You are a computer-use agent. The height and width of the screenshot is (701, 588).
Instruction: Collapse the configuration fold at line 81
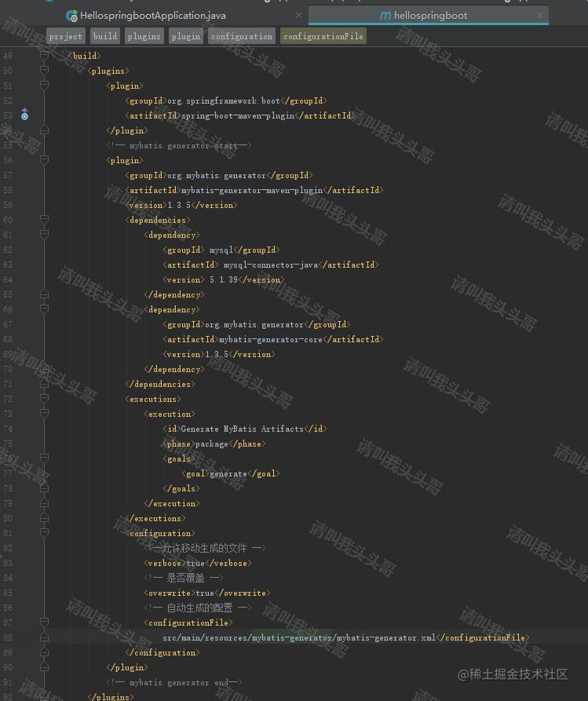pyautogui.click(x=44, y=532)
